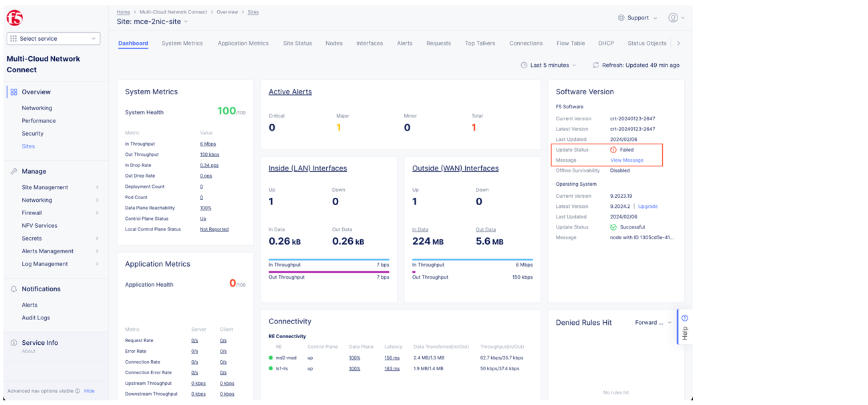The width and height of the screenshot is (868, 405).
Task: Switch to the System Metrics tab
Action: [182, 43]
